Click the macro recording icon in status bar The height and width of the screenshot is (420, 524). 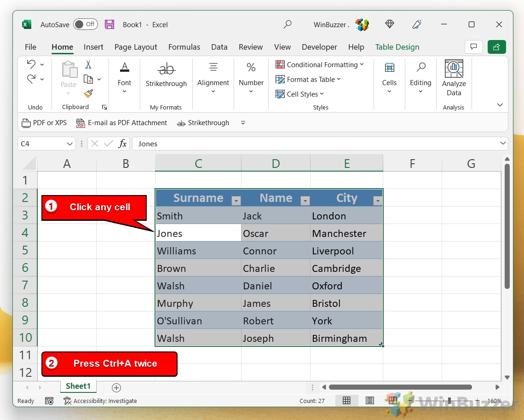(x=49, y=401)
